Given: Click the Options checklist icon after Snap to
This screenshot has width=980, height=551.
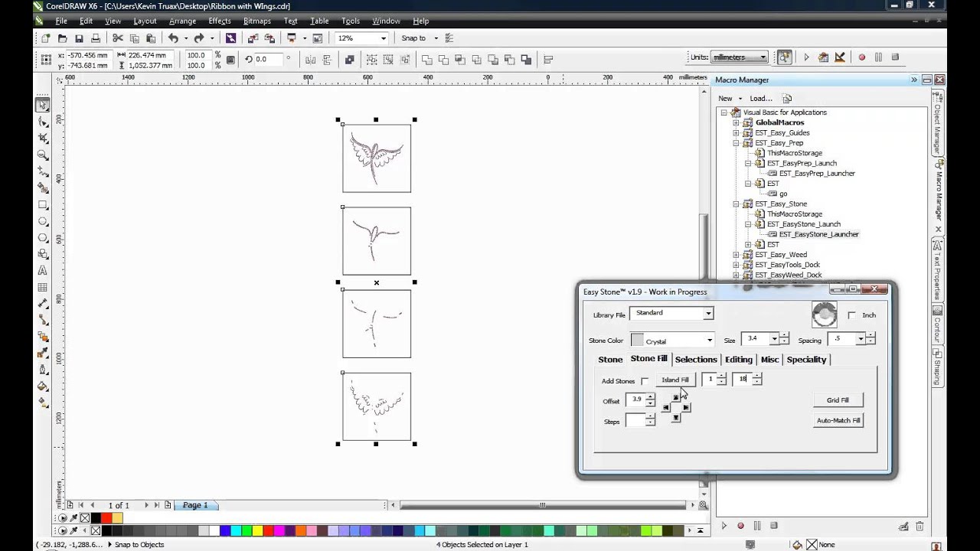Looking at the screenshot, I should (x=449, y=38).
